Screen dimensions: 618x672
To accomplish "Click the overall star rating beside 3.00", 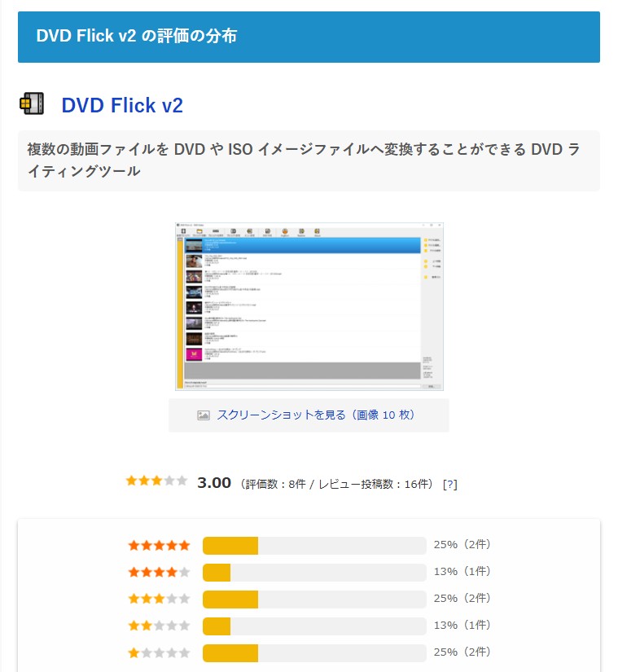I will click(x=156, y=481).
